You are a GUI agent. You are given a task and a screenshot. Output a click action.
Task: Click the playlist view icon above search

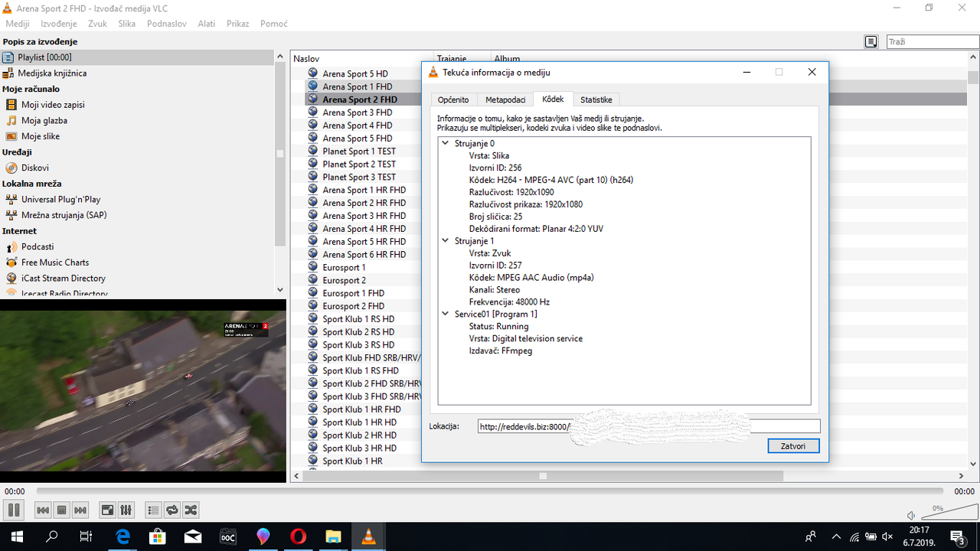pyautogui.click(x=871, y=42)
